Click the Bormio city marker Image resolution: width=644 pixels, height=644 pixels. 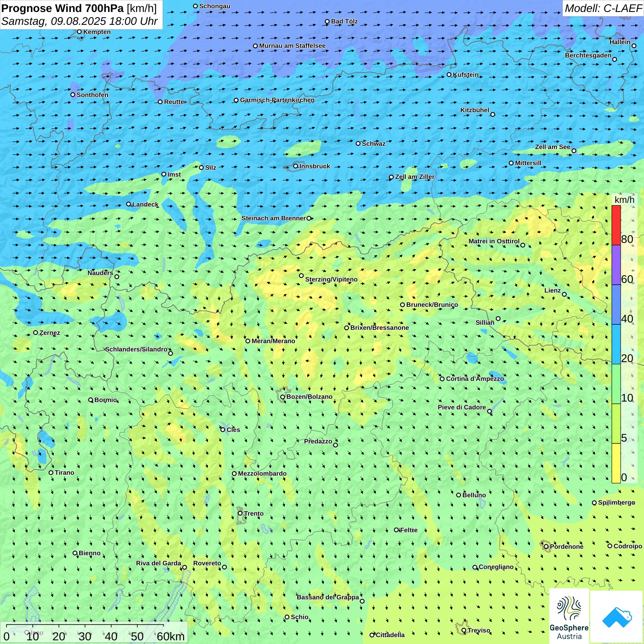91,400
